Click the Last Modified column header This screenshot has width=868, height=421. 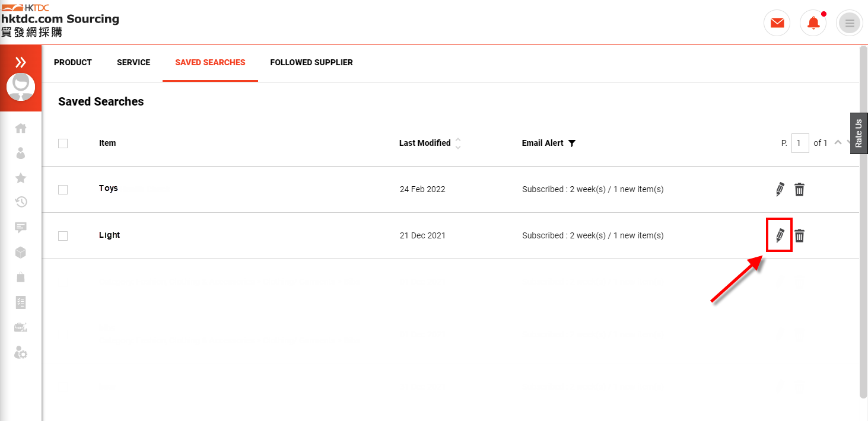(x=425, y=143)
